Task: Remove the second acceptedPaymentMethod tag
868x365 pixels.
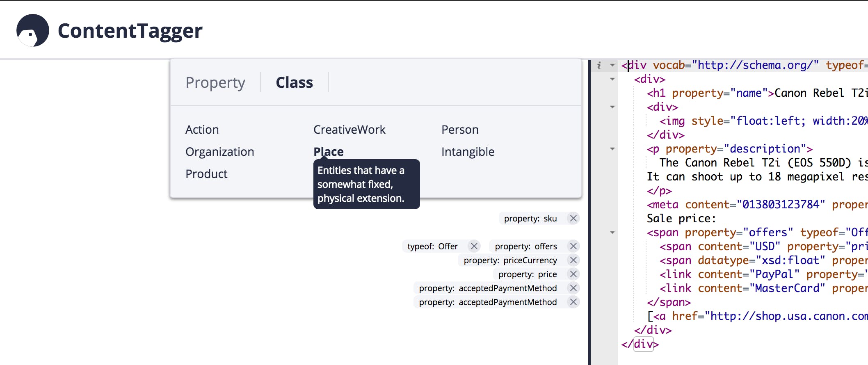Action: 573,302
